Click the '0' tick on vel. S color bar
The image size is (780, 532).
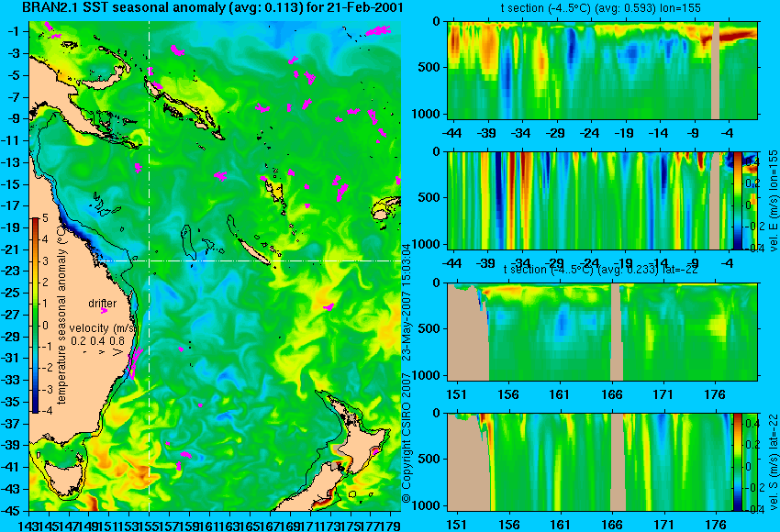pyautogui.click(x=749, y=466)
